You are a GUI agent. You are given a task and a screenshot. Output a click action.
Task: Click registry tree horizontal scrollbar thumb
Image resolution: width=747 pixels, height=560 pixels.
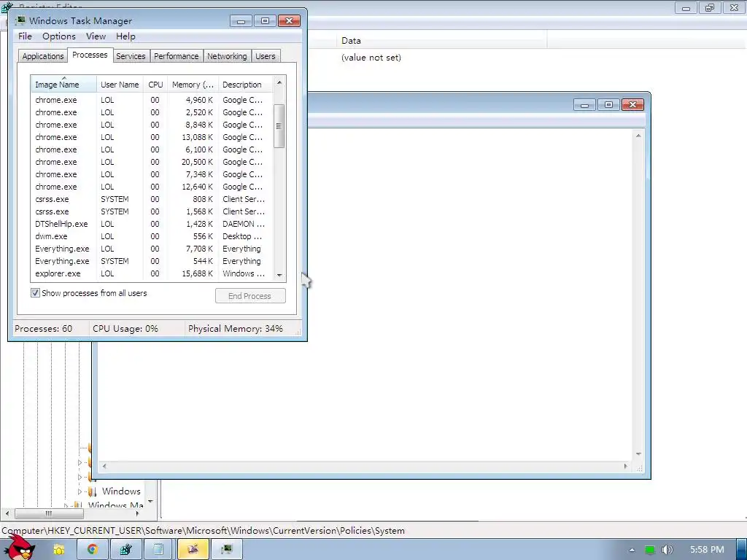tap(49, 513)
